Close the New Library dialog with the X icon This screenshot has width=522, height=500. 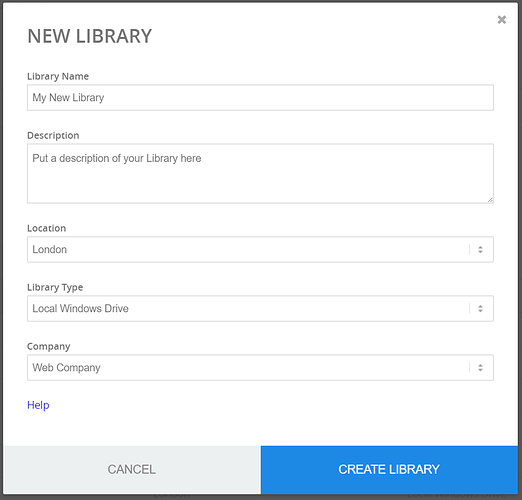[x=501, y=20]
